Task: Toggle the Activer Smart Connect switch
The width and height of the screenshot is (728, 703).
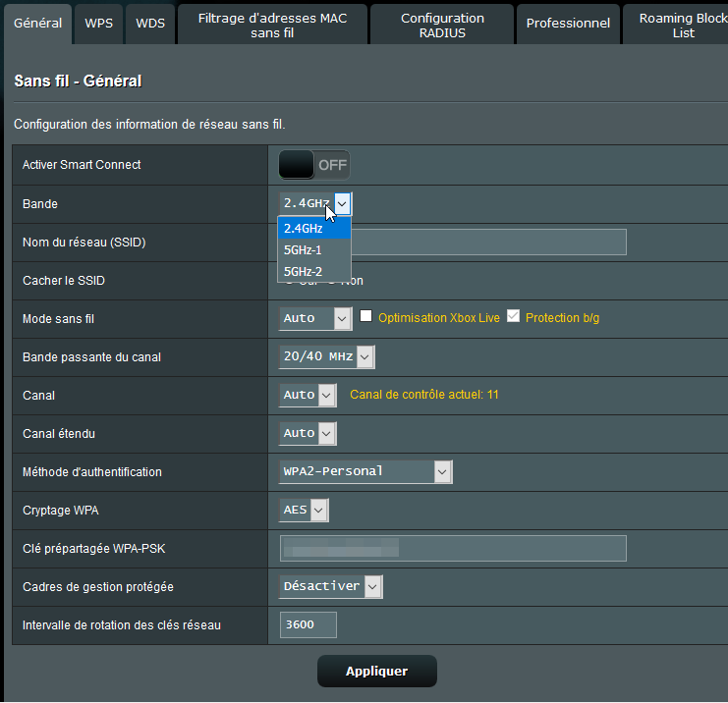Action: 314,165
